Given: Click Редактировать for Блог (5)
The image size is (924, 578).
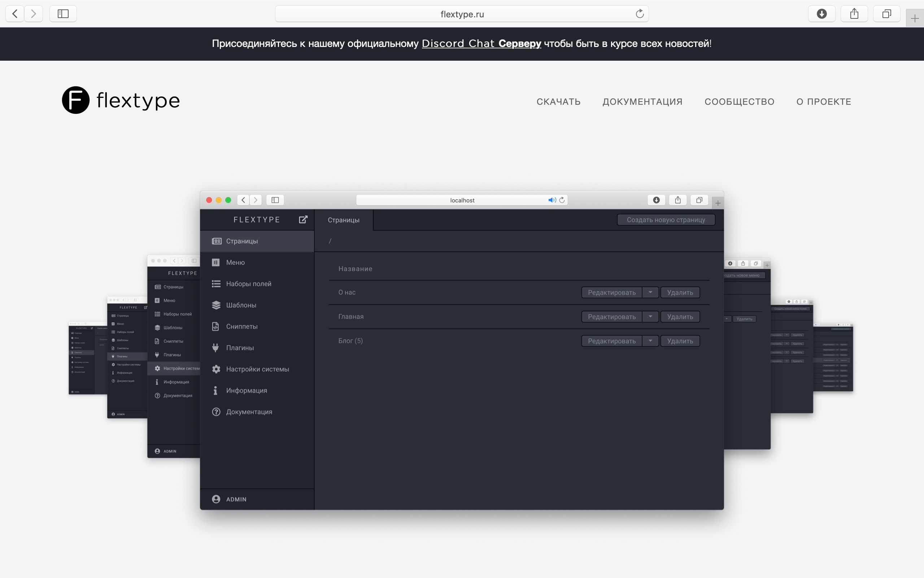Looking at the screenshot, I should point(612,341).
